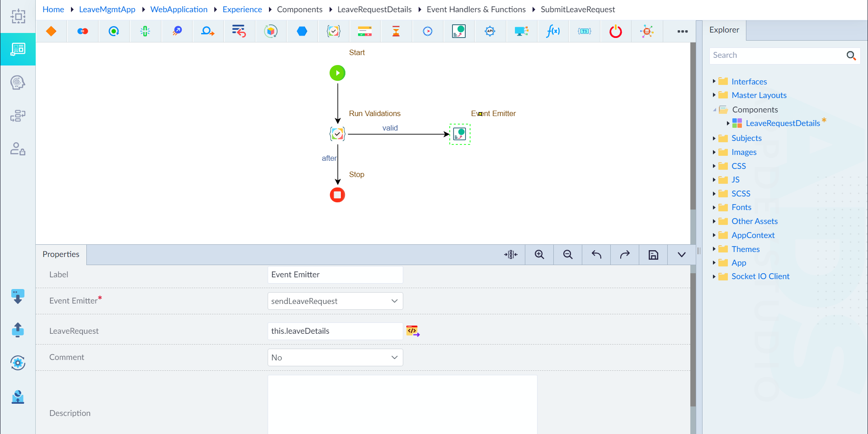
Task: Switch to the Properties tab
Action: point(61,254)
